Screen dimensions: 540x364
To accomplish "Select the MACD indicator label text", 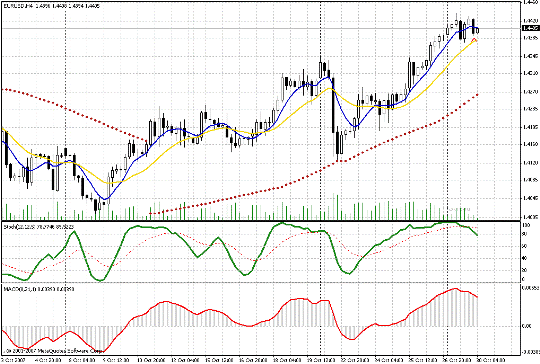I will tap(38, 288).
